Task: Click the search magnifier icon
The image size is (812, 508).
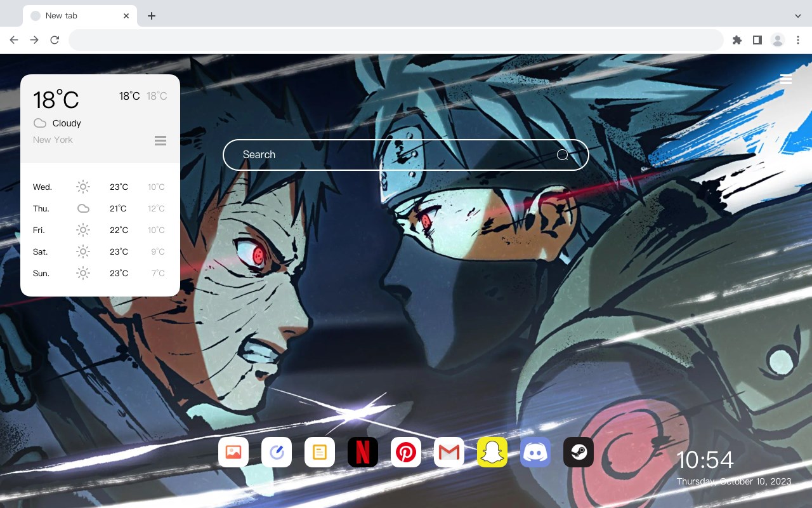Action: [x=563, y=155]
